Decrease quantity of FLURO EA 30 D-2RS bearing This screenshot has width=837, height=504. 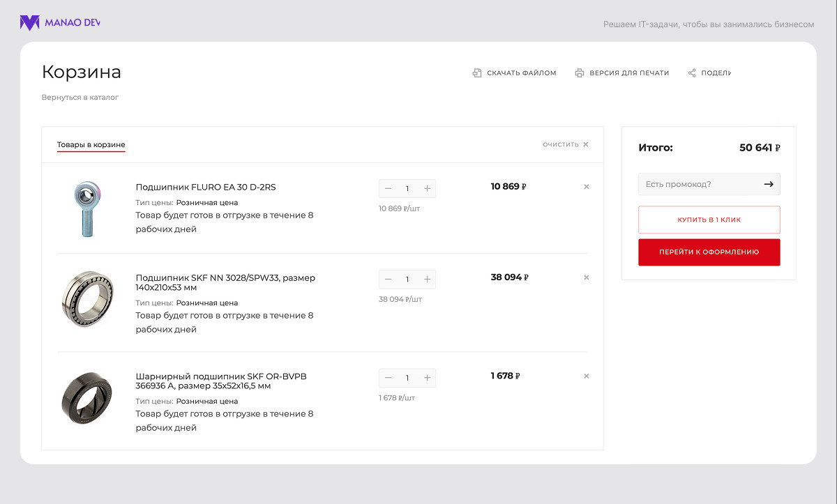(x=389, y=188)
